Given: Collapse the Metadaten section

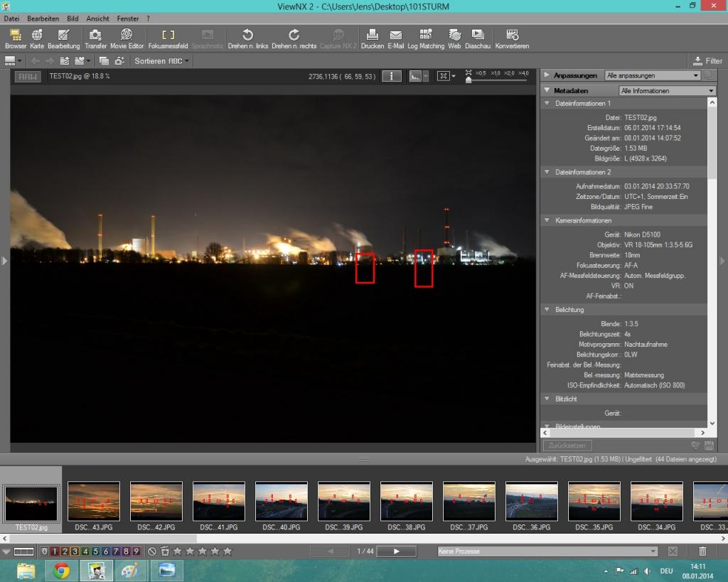Looking at the screenshot, I should [547, 90].
